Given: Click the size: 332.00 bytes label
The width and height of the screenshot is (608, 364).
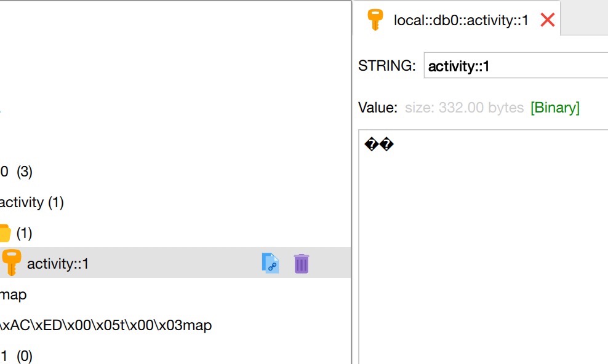Looking at the screenshot, I should tap(464, 107).
